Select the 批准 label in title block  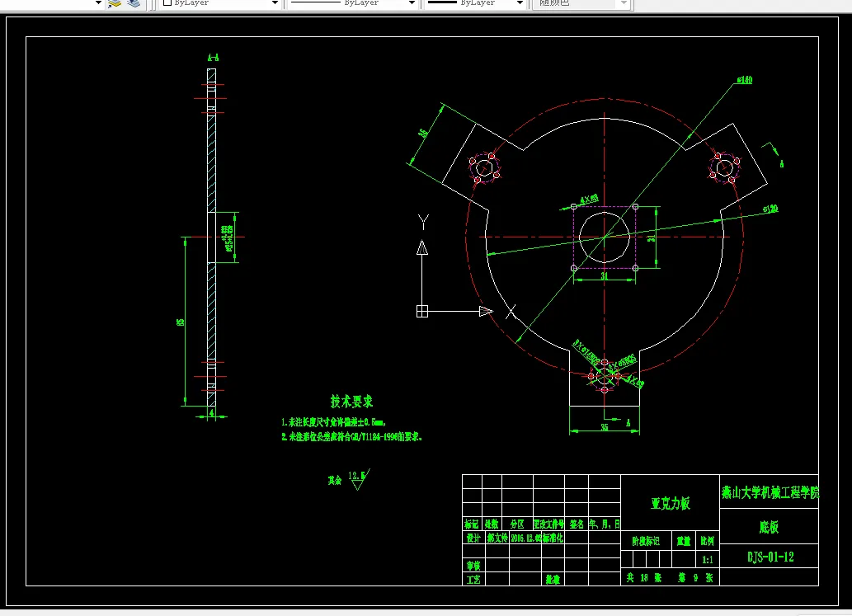[x=553, y=580]
